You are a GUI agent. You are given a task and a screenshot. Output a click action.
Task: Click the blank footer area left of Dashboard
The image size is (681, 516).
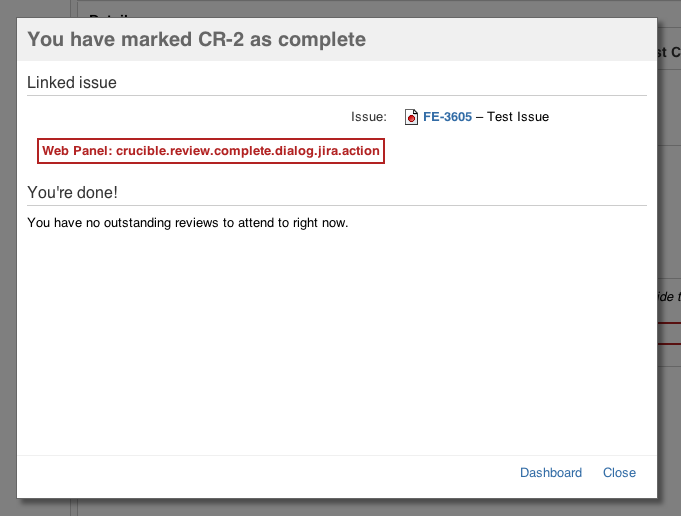click(x=260, y=473)
